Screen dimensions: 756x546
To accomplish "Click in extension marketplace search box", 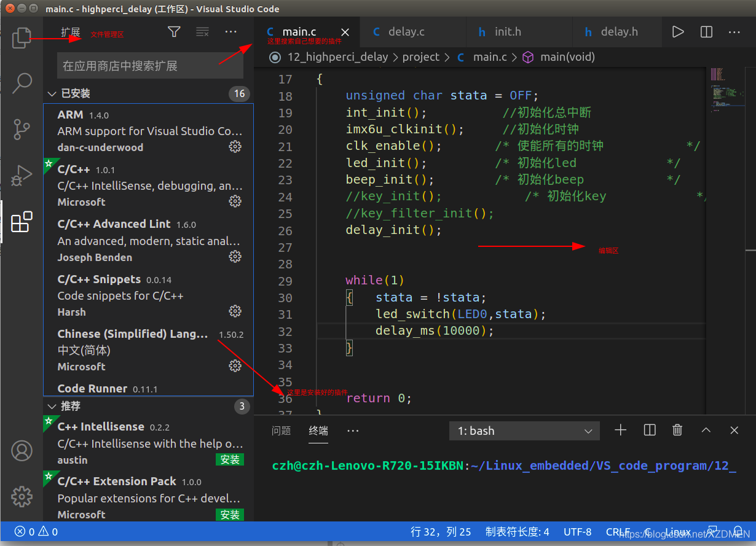I will 150,66.
